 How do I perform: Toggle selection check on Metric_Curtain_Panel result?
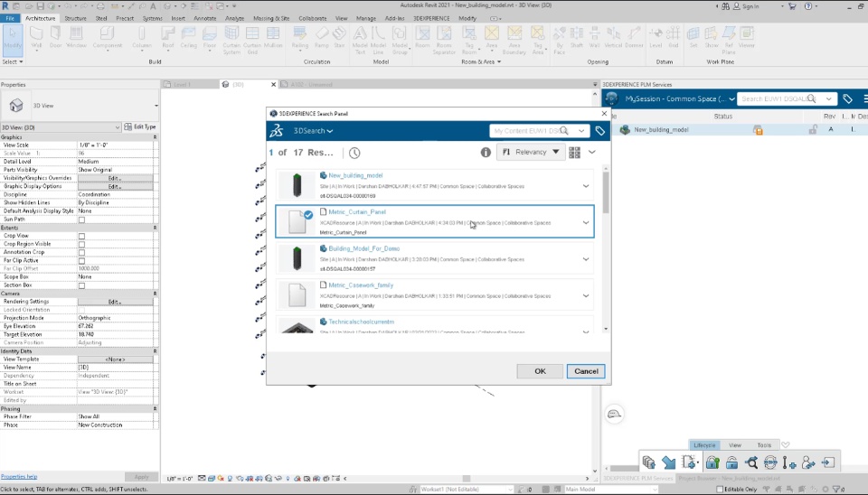coord(308,215)
